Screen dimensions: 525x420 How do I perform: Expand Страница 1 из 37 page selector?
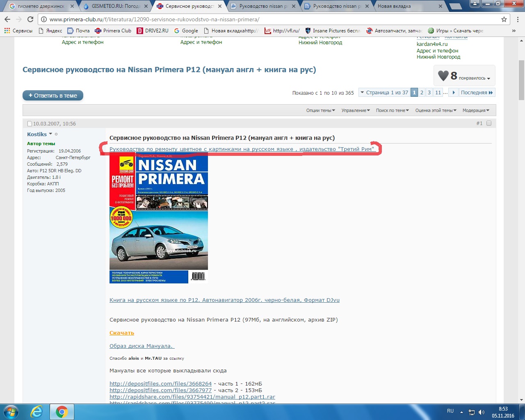pos(384,93)
